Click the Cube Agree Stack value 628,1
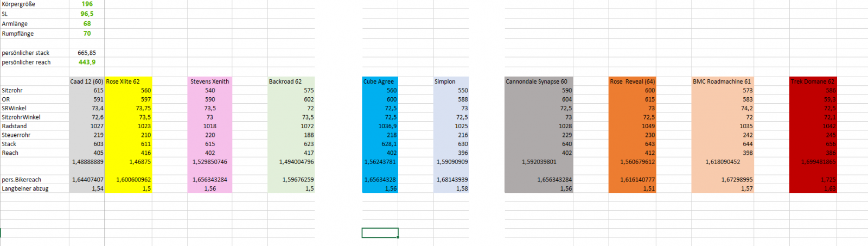Image resolution: width=868 pixels, height=246 pixels. (x=380, y=144)
